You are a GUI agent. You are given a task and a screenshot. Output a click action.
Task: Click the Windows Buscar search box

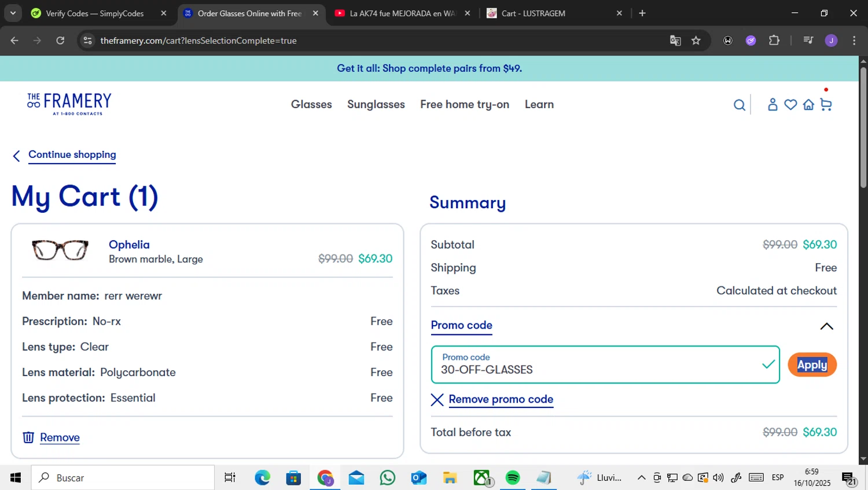[x=123, y=478]
